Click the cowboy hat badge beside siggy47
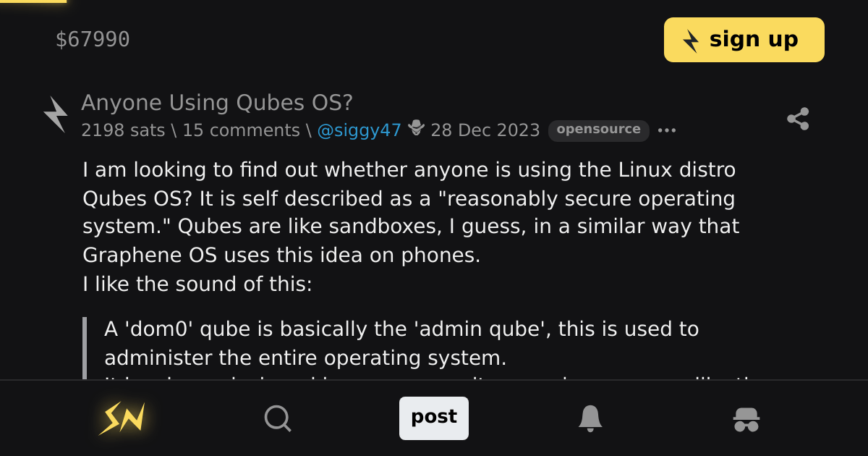The image size is (868, 456). click(414, 129)
